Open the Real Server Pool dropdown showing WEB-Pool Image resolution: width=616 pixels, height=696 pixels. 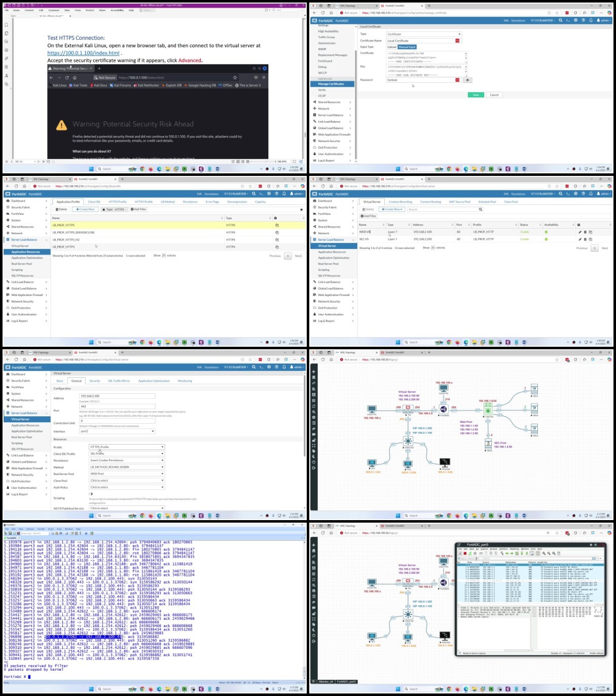(127, 473)
